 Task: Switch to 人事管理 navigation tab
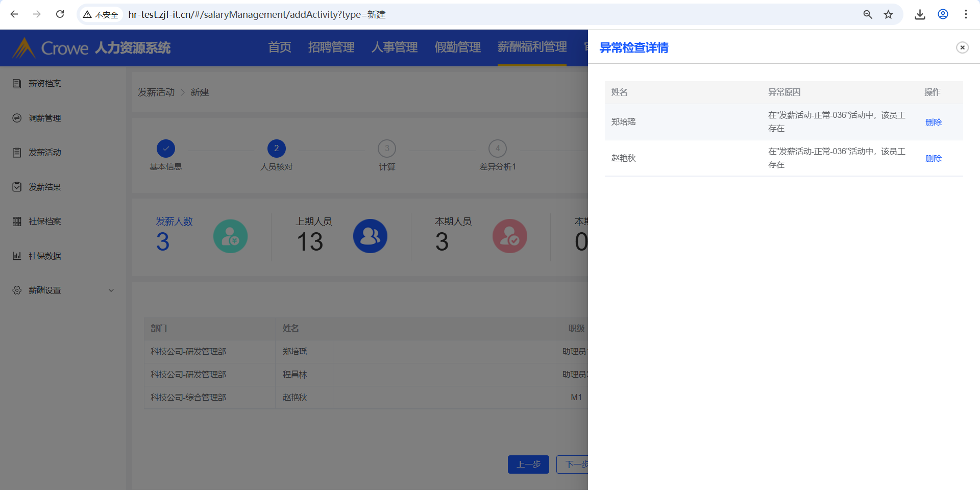[x=395, y=47]
